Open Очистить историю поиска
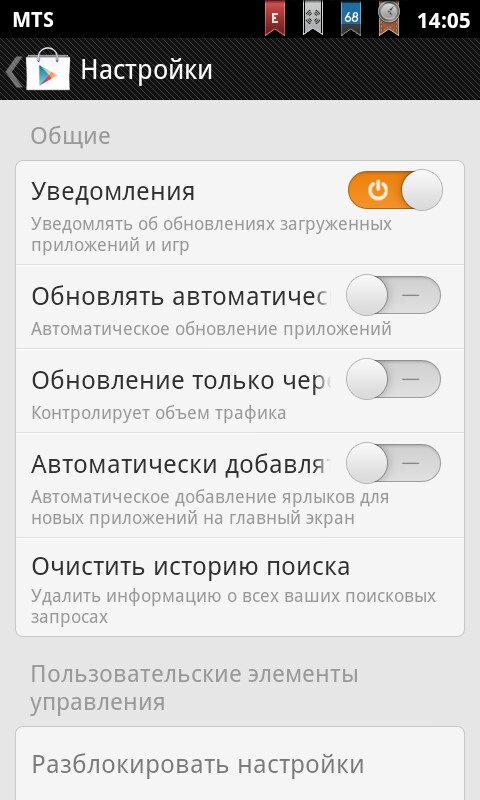 [x=240, y=587]
